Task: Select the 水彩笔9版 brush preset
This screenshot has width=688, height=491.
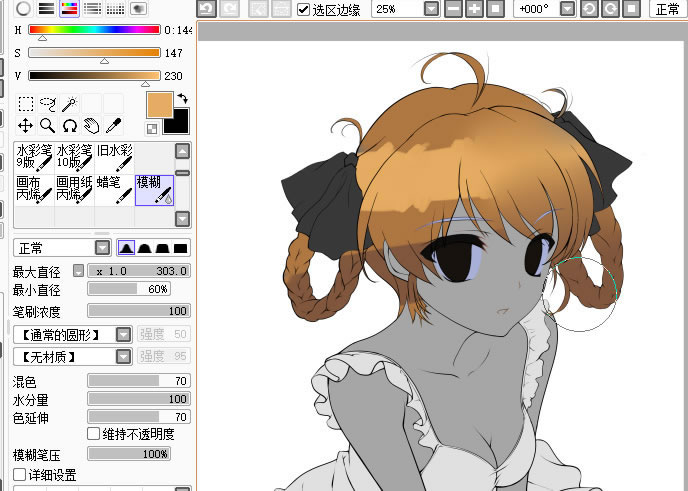Action: 34,158
